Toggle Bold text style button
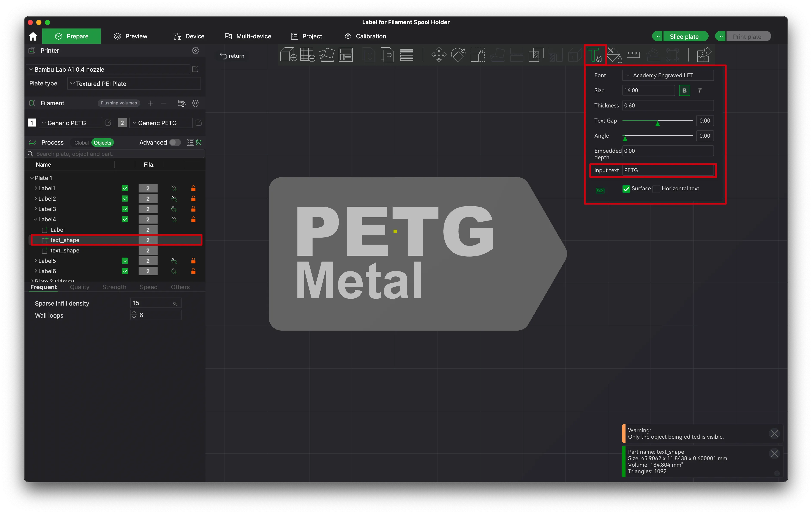812x514 pixels. pyautogui.click(x=684, y=90)
